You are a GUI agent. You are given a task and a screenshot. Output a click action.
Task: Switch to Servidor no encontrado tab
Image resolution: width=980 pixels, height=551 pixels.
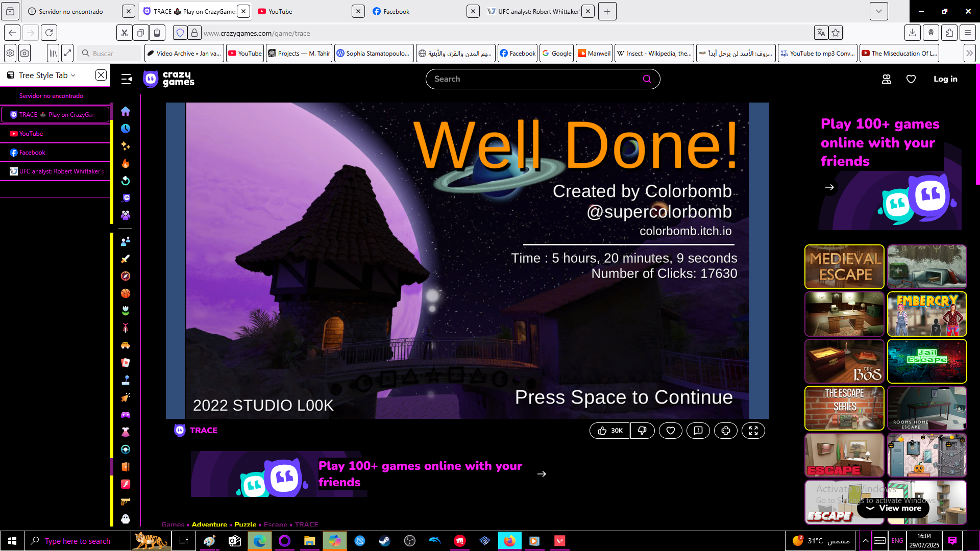coord(74,11)
